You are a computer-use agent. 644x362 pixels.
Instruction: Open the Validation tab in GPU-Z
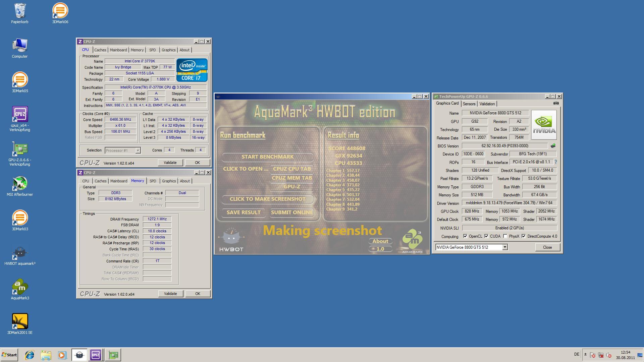click(x=487, y=104)
